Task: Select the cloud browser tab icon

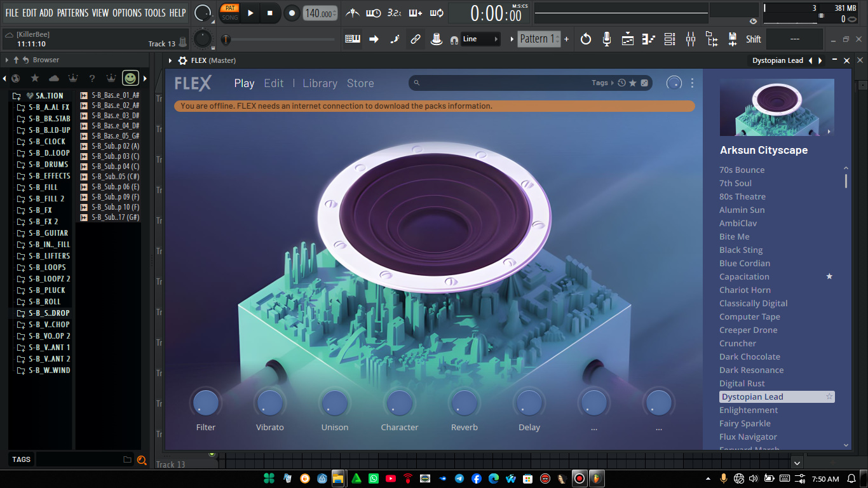Action: 54,78
